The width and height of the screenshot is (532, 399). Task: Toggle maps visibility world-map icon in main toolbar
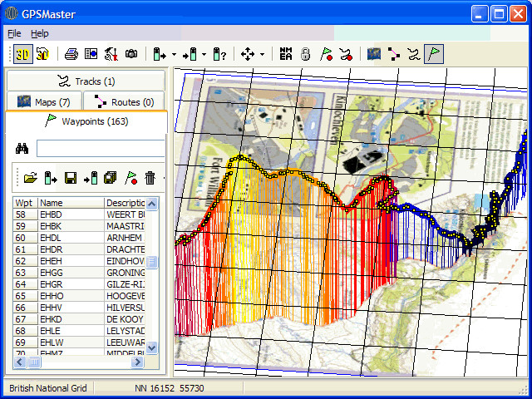pos(374,54)
